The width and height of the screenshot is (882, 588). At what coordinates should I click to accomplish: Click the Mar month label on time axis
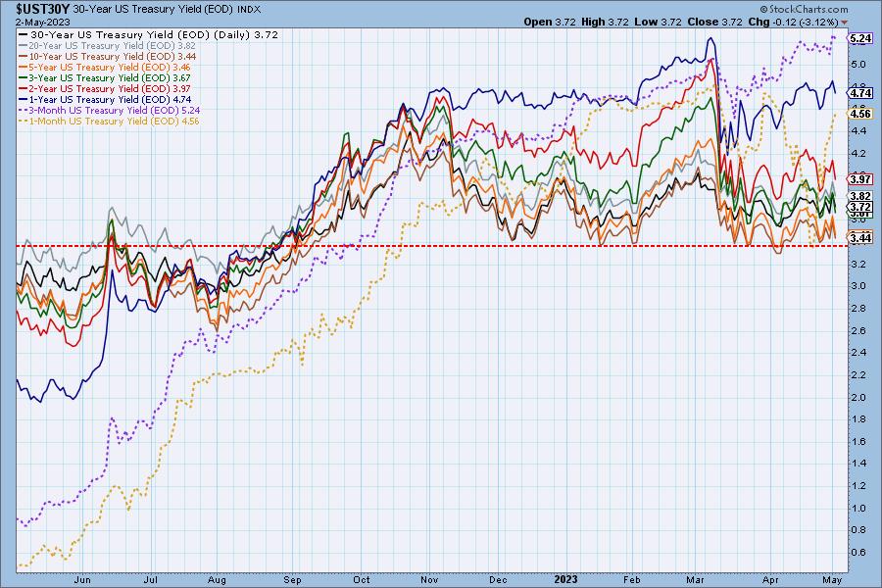pyautogui.click(x=695, y=579)
